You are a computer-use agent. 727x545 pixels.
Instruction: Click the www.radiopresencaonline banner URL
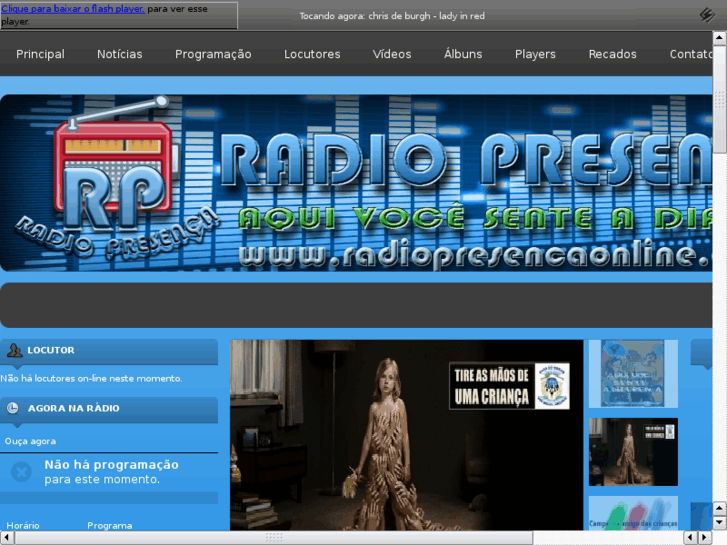tap(475, 254)
